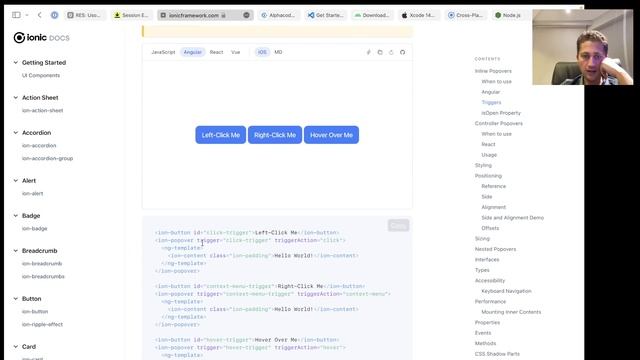Screen dimensions: 640x360
Task: Collapse the Alert section chevron
Action: click(x=16, y=180)
